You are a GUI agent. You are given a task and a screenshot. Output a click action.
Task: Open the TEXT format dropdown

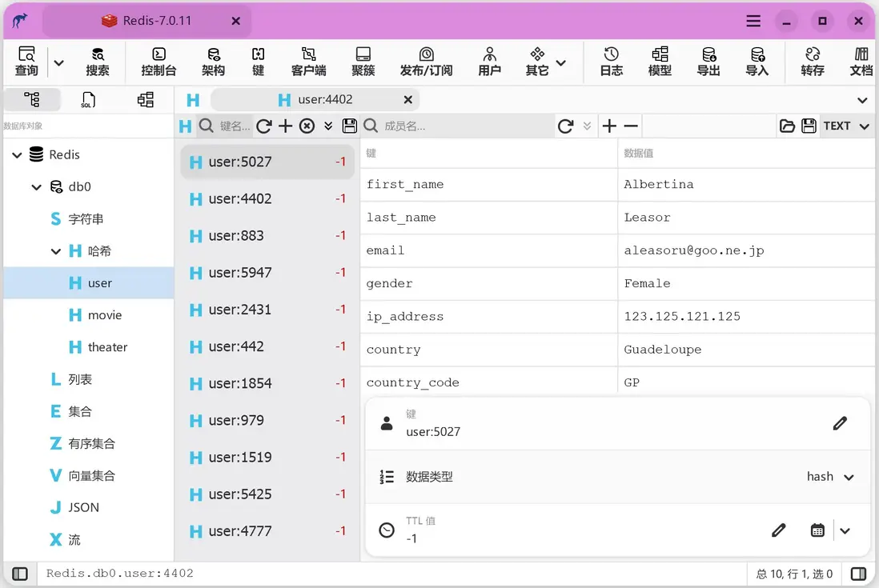click(x=847, y=126)
